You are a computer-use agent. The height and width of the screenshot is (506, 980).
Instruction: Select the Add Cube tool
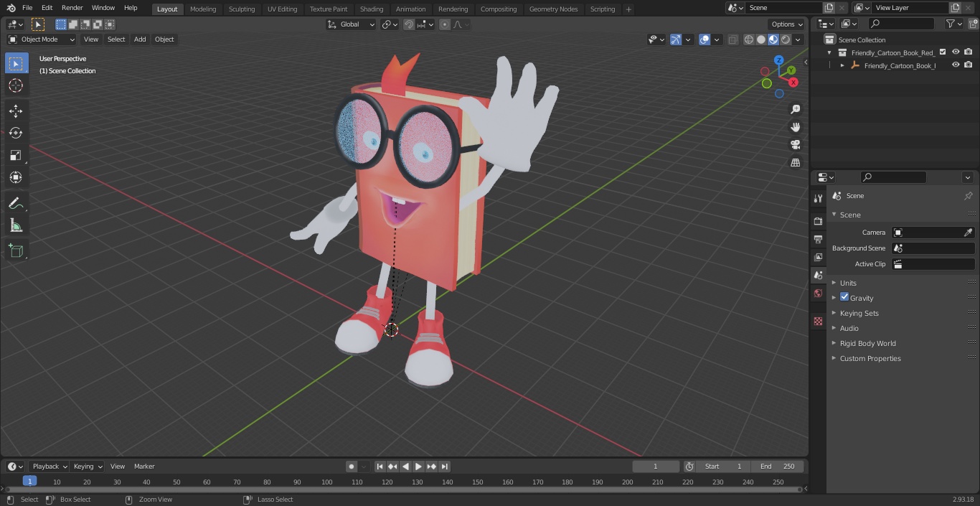(x=16, y=250)
